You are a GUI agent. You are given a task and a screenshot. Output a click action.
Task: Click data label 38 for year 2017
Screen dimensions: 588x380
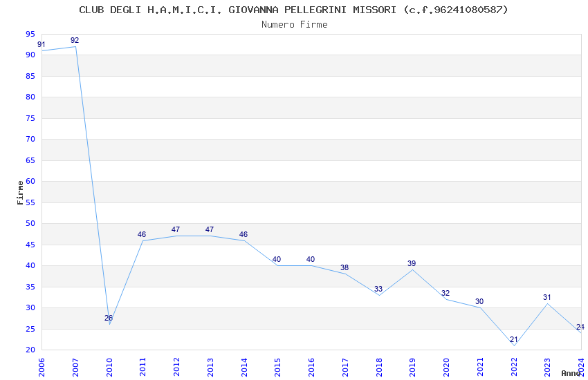pos(344,267)
